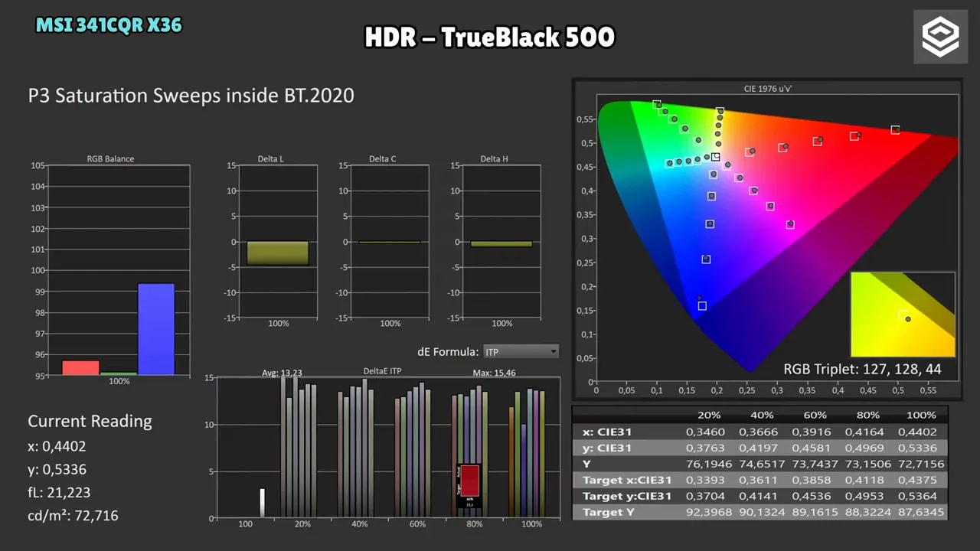Click table cell '0,3704'
Viewport: 980px width, 551px height.
pos(704,496)
